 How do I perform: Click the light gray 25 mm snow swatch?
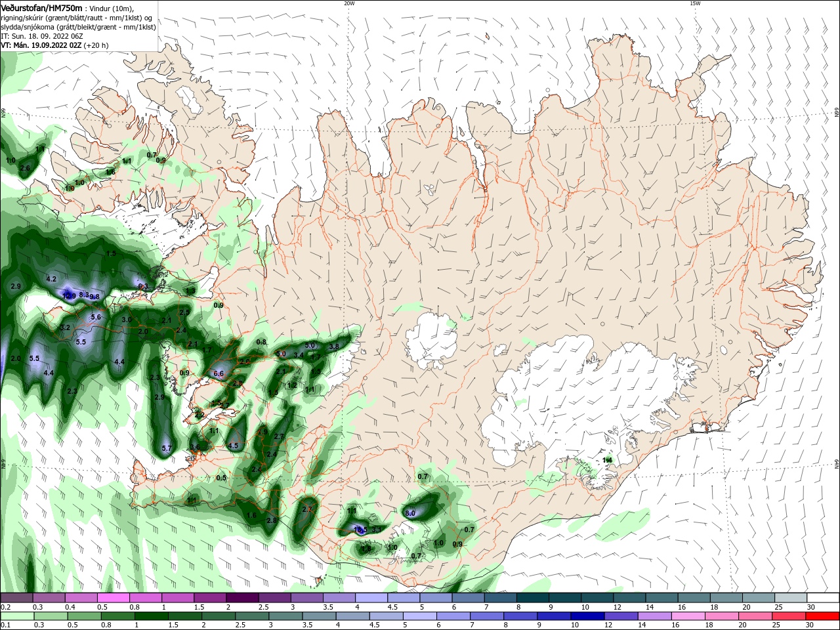point(790,598)
